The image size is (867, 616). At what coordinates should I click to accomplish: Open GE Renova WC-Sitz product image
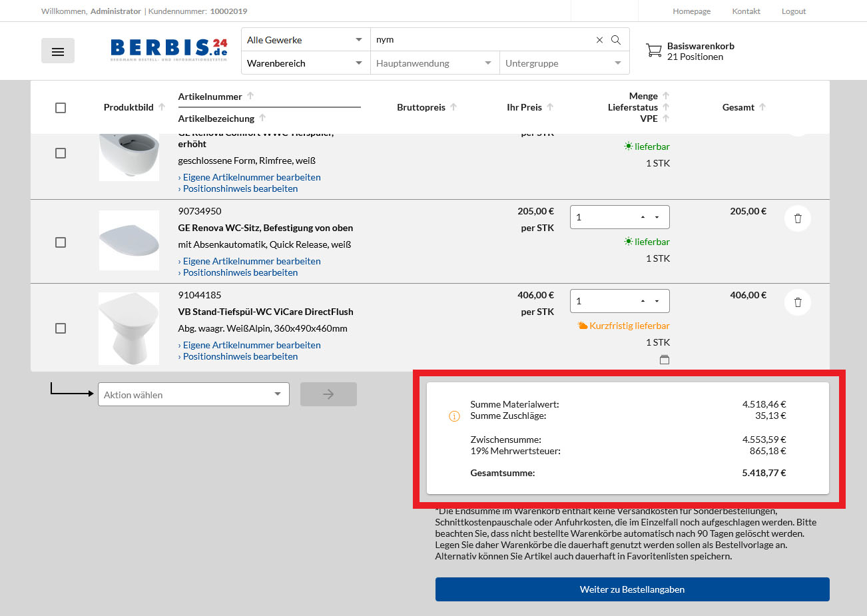[129, 240]
